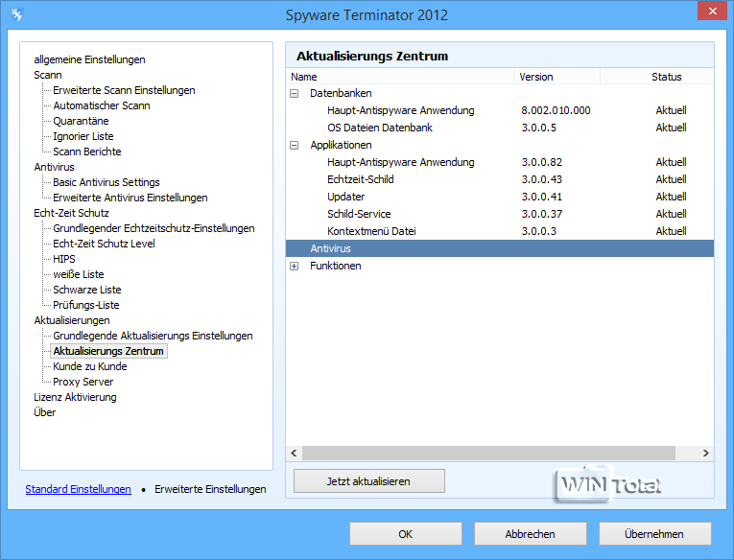Open Prüfungs-Liste
The width and height of the screenshot is (734, 560).
coord(86,305)
